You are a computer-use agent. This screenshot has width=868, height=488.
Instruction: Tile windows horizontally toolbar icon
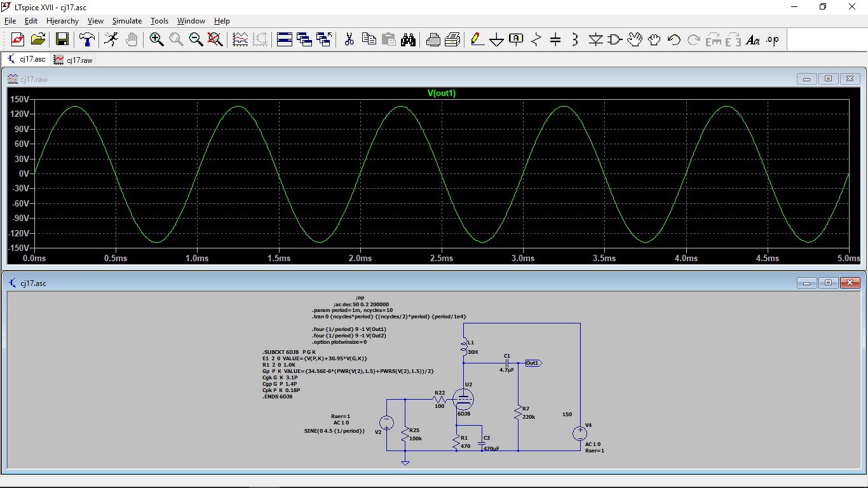coord(285,39)
